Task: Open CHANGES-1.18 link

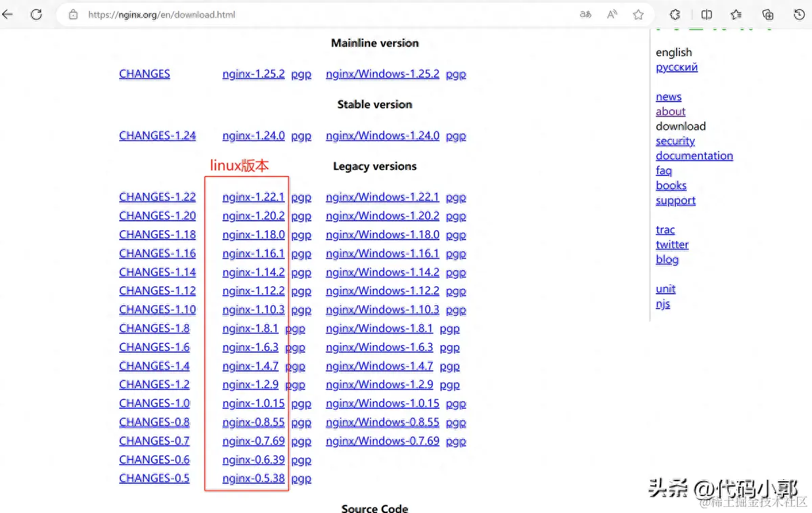Action: click(x=158, y=235)
